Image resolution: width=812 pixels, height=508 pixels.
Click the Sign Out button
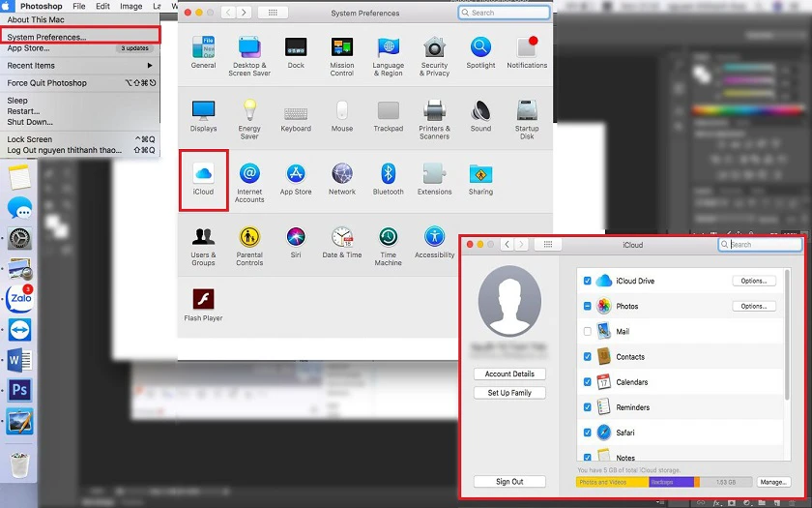click(509, 482)
